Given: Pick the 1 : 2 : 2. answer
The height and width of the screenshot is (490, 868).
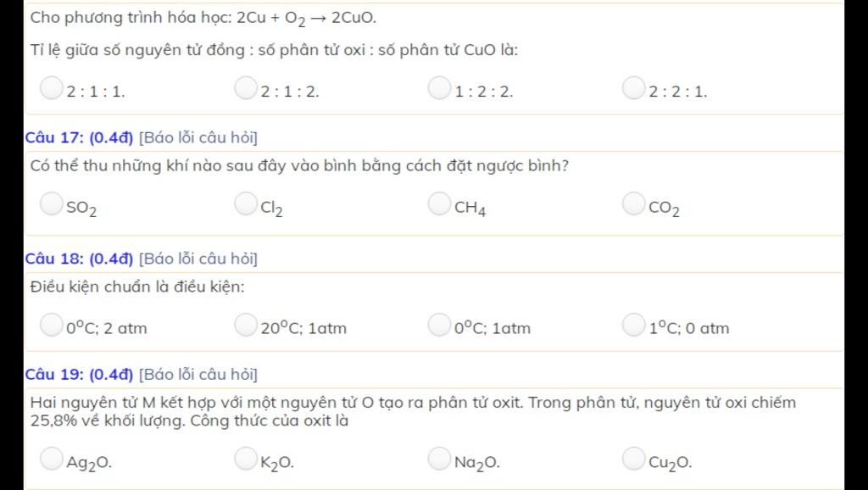Looking at the screenshot, I should coord(439,88).
